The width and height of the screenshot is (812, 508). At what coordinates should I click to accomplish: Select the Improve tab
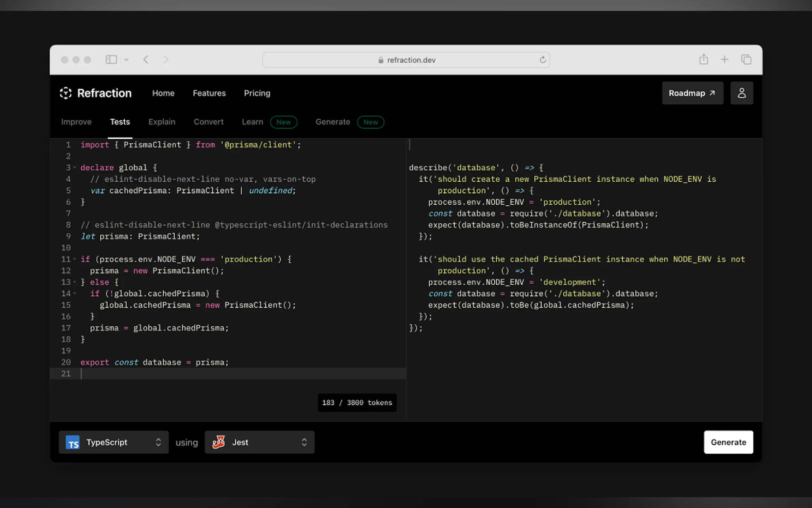point(76,122)
